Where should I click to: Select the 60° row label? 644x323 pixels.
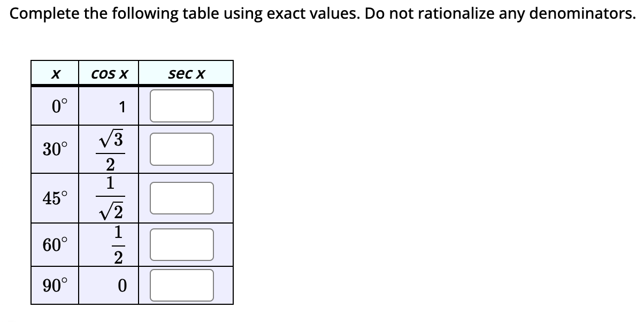click(55, 244)
